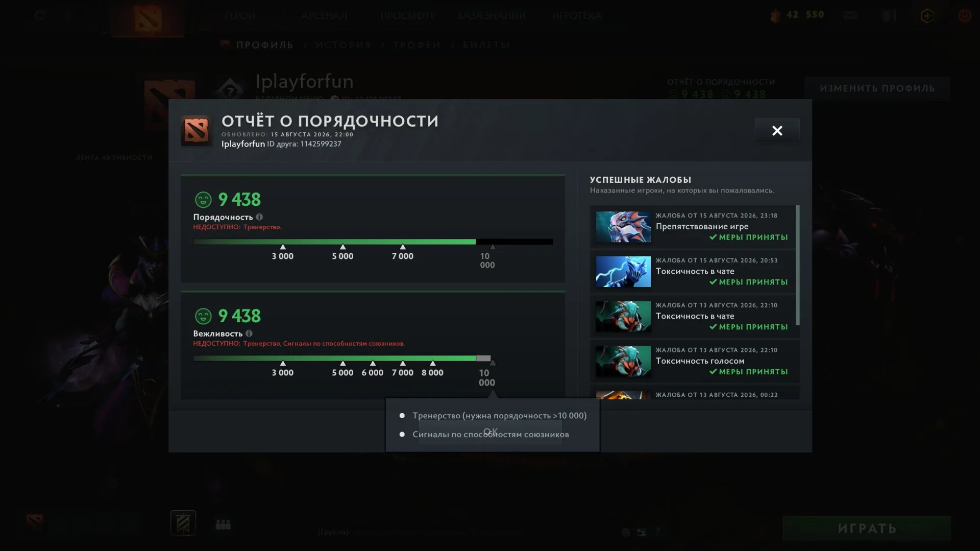This screenshot has width=980, height=551.
Task: Click the Dota logo at bottom-left corner
Action: pyautogui.click(x=35, y=522)
